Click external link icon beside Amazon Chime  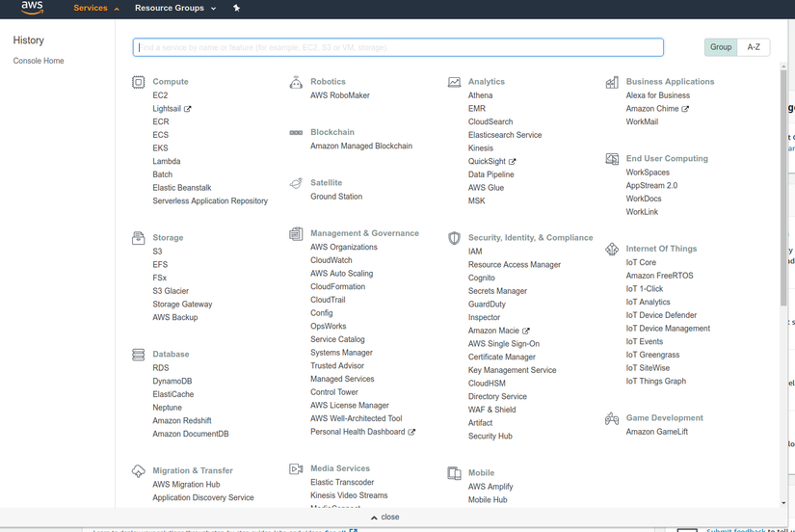(685, 109)
